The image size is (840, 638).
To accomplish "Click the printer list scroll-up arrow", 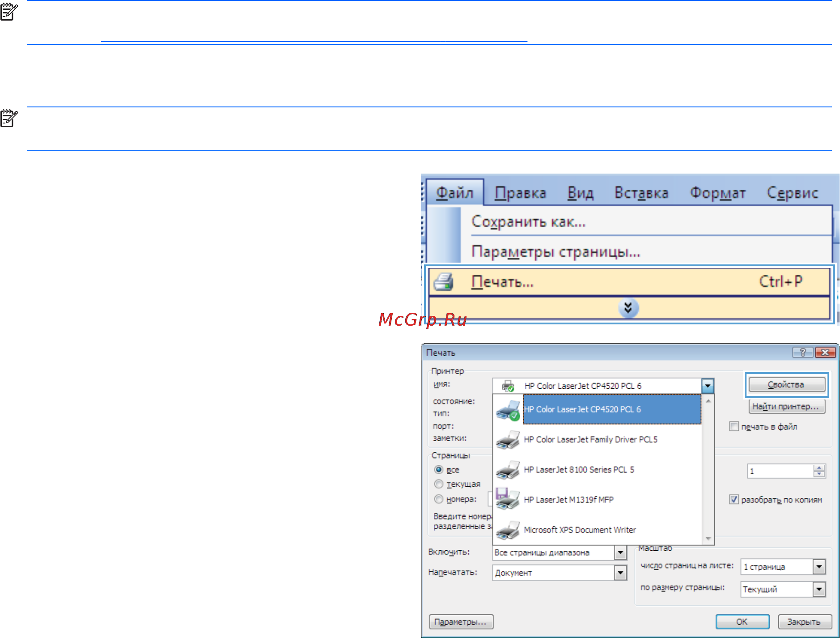I will pyautogui.click(x=708, y=401).
